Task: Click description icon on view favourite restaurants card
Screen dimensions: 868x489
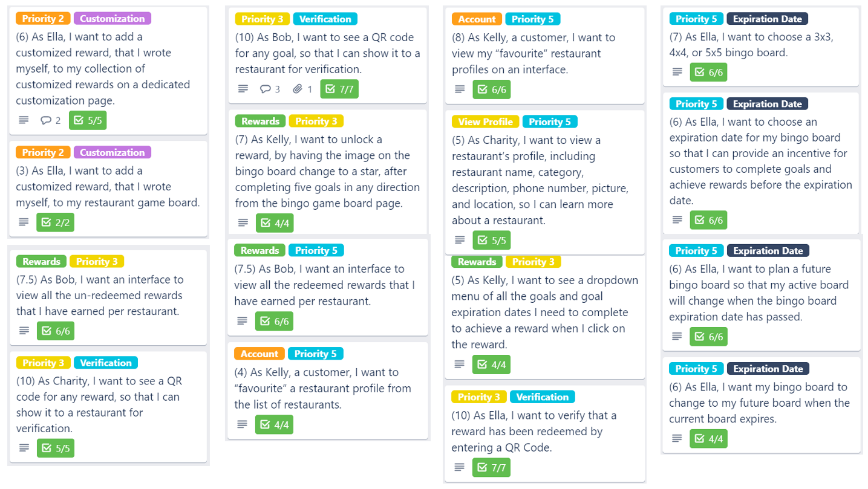Action: point(460,89)
